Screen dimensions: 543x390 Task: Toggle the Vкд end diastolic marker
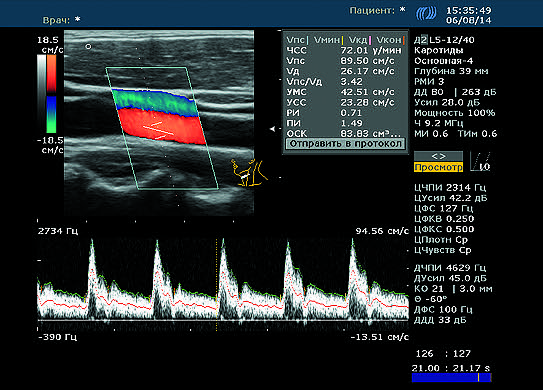[x=359, y=40]
